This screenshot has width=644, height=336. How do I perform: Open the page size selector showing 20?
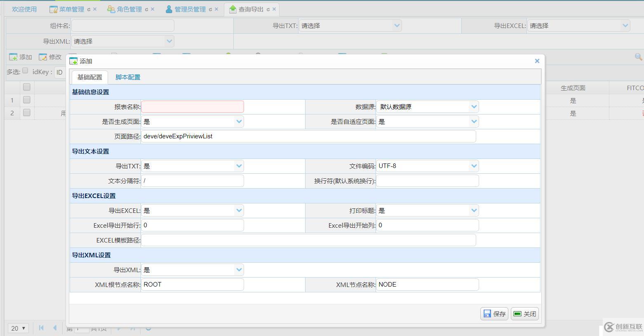click(x=18, y=328)
